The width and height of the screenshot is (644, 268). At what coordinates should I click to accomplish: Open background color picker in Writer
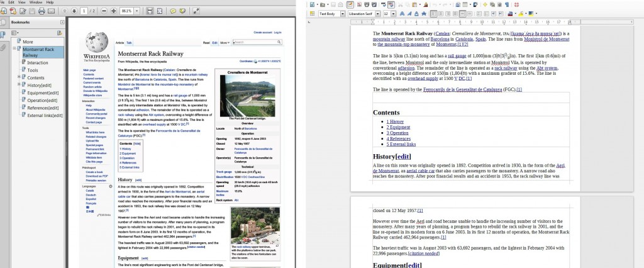[x=531, y=14]
